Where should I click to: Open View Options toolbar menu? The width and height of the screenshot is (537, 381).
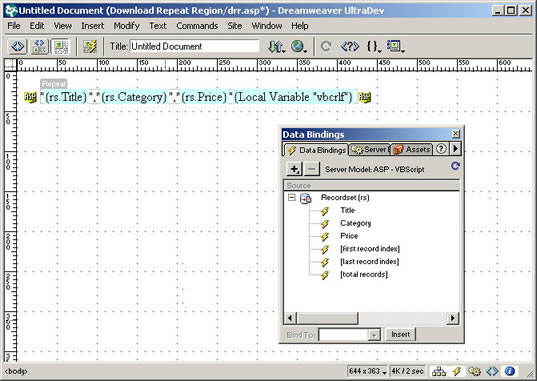[396, 46]
